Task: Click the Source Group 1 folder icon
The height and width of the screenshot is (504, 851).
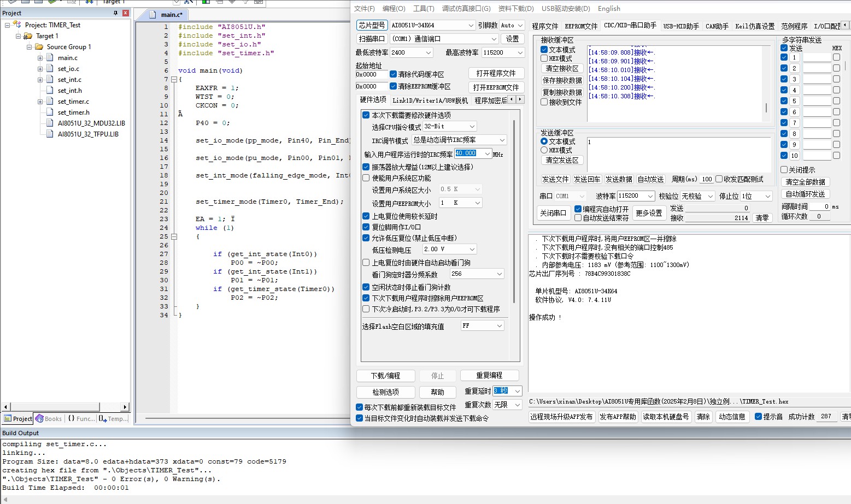Action: [x=39, y=47]
